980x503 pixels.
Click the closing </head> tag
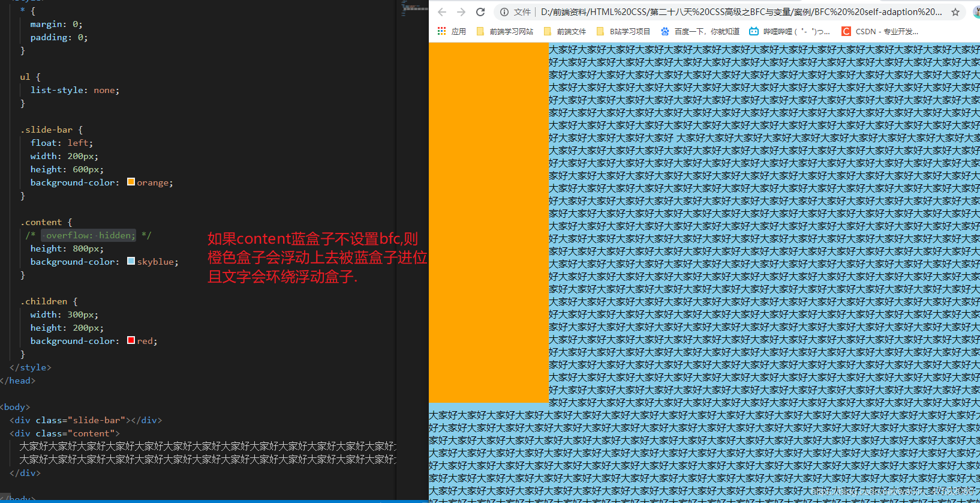pyautogui.click(x=17, y=381)
